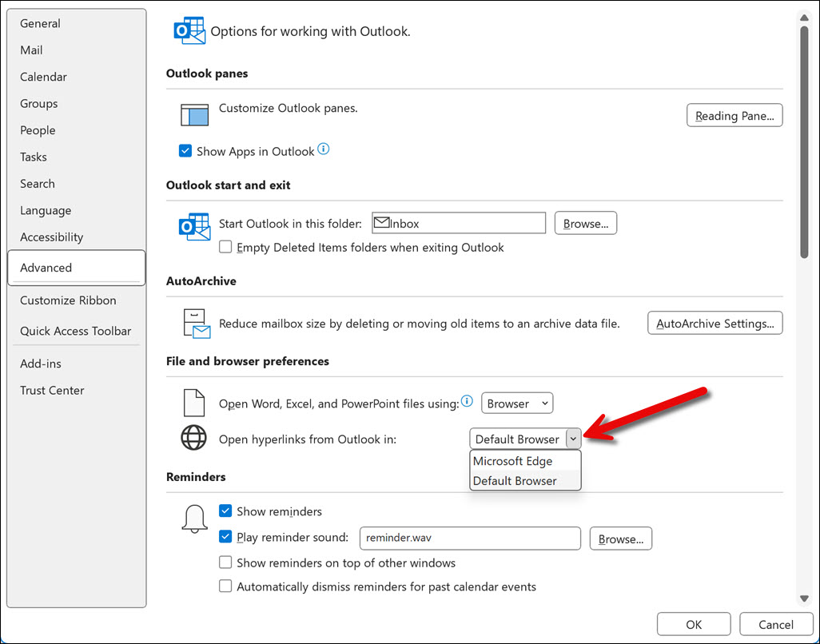The height and width of the screenshot is (644, 820).
Task: Click the Default Browser combo box text
Action: pos(517,439)
